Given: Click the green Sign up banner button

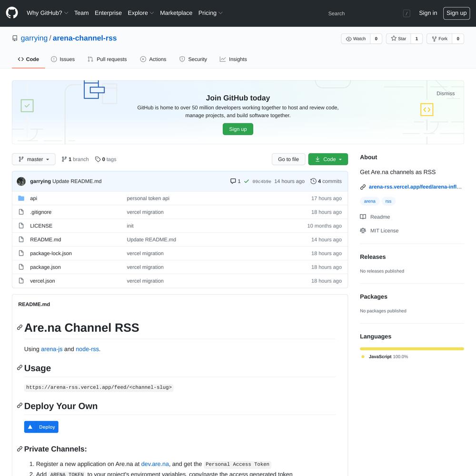Looking at the screenshot, I should click(238, 129).
